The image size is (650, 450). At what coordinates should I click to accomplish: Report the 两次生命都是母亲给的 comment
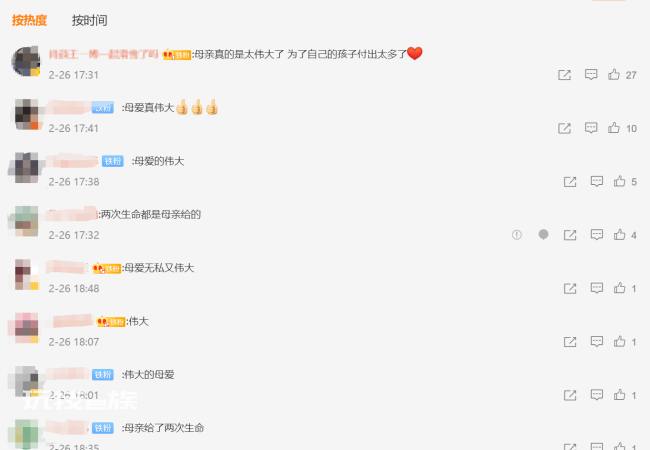[x=517, y=235]
